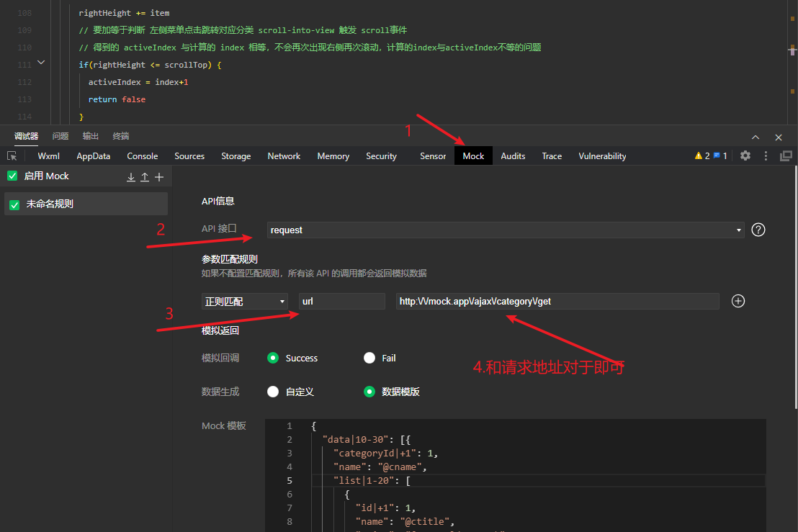Add a new mock rule with plus icon

coord(158,176)
